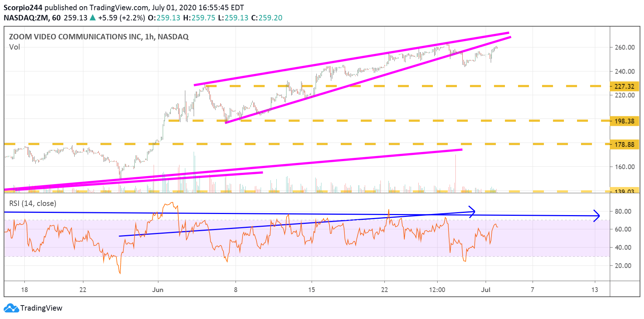The height and width of the screenshot is (319, 644).
Task: Click the ZOOM VIDEO COMMUNICATIONS INC chart title
Action: (x=99, y=37)
